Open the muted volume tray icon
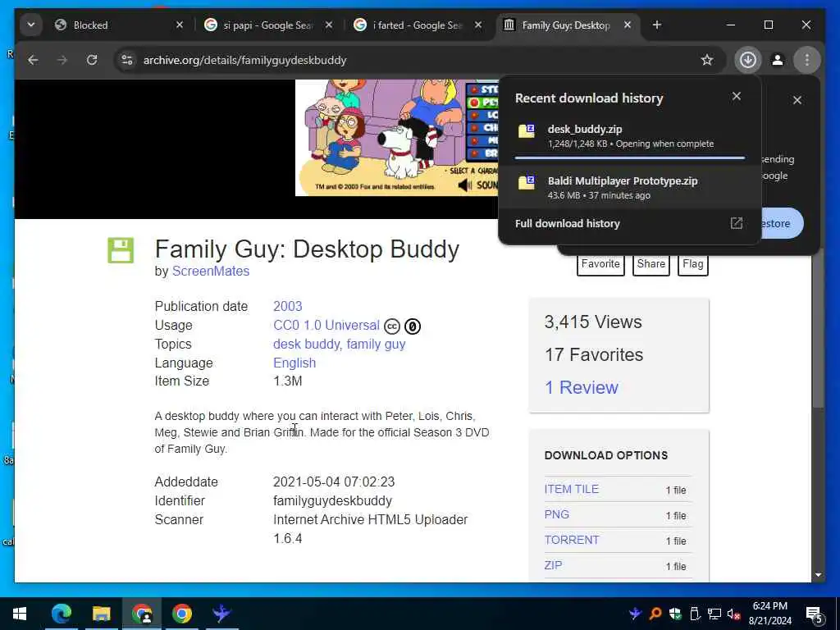The height and width of the screenshot is (630, 840). point(734,614)
